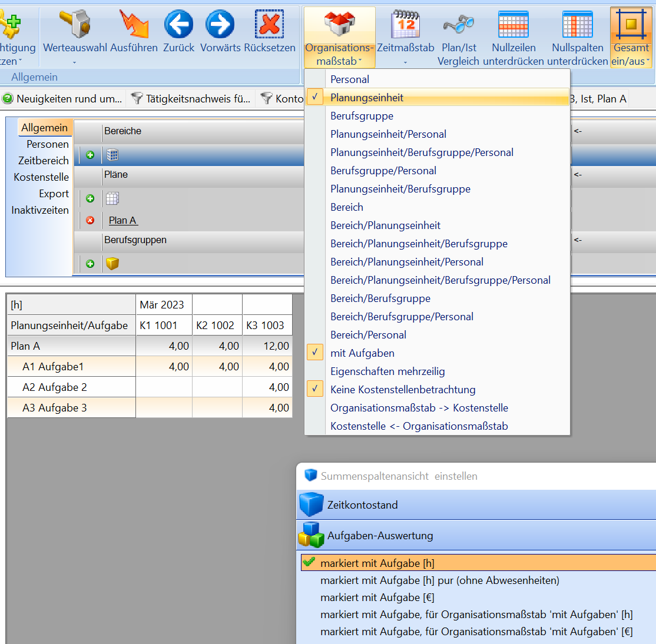Click the A2 Aufgabe 2 row
This screenshot has width=656, height=644.
pyautogui.click(x=54, y=387)
